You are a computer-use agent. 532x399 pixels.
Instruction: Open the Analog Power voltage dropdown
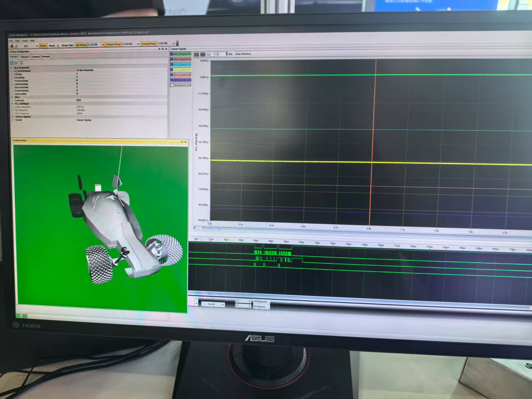174,43
